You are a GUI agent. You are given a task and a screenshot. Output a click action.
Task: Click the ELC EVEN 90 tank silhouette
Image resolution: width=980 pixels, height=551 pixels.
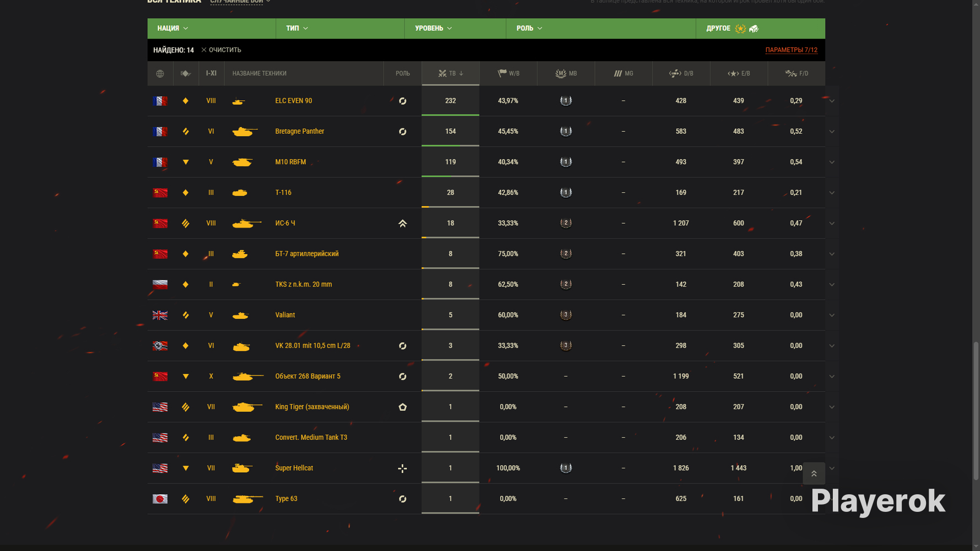click(239, 101)
